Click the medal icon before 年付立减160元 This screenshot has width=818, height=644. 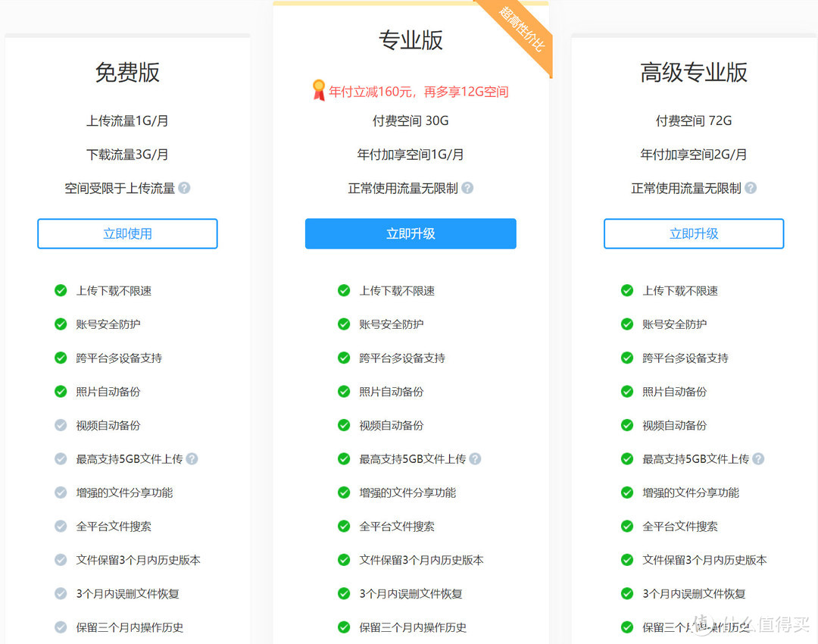318,90
